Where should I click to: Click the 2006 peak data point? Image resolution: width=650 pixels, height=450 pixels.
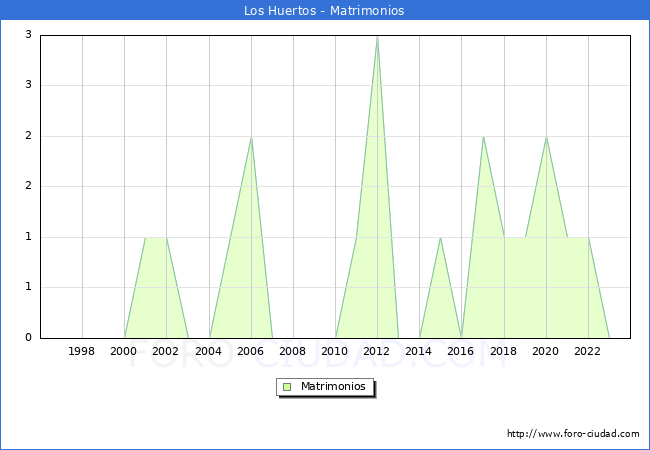[x=251, y=137]
